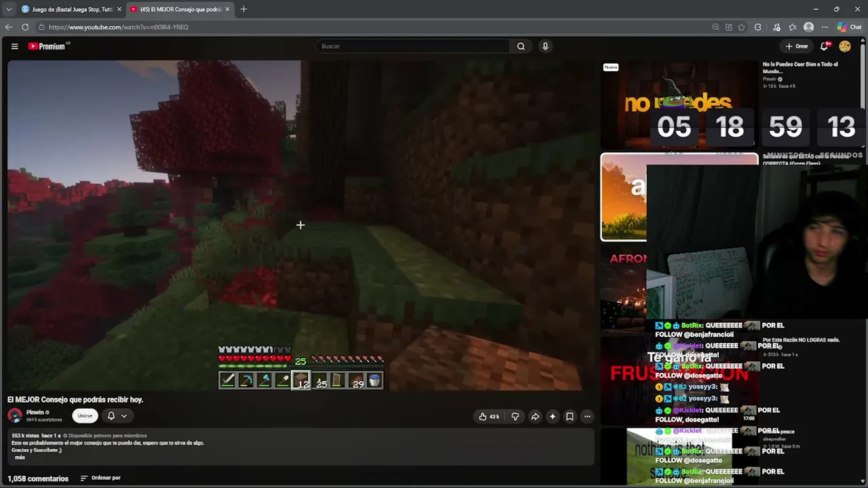Click the Unirse membership button

[85, 415]
